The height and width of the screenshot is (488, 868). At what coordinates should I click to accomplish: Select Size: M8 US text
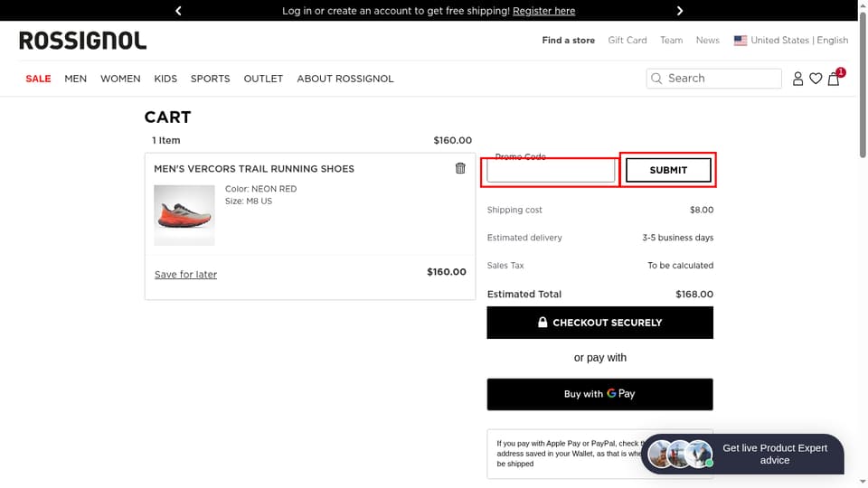coord(249,201)
